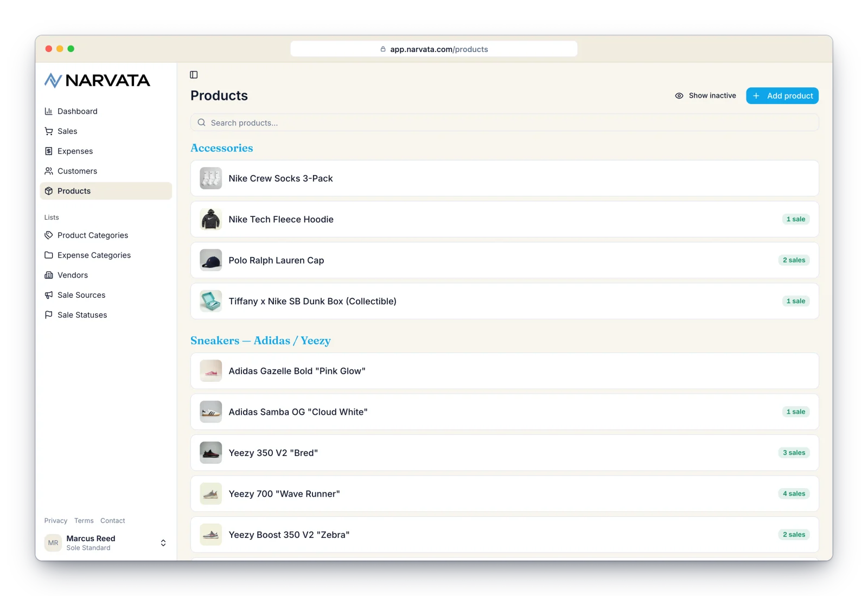The height and width of the screenshot is (596, 868).
Task: Focus the Search products field
Action: click(505, 123)
